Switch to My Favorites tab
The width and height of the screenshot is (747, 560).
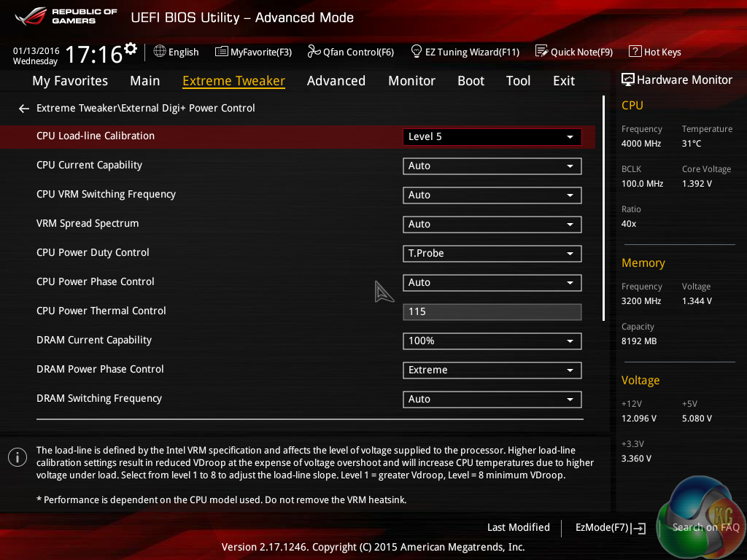click(x=70, y=81)
